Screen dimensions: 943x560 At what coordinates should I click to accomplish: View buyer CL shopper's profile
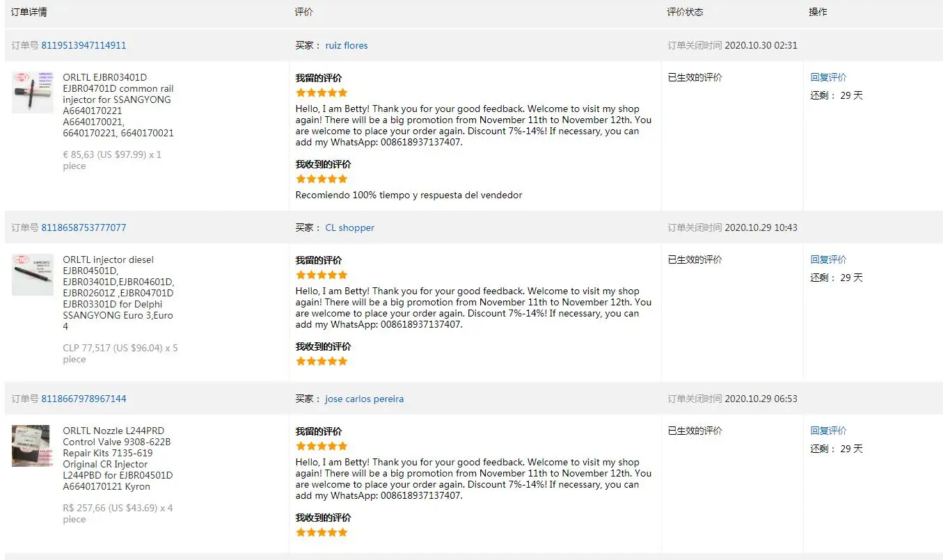pos(349,227)
